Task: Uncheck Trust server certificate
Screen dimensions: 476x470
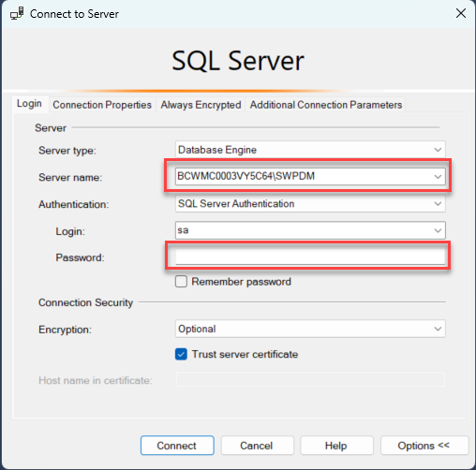Action: pyautogui.click(x=181, y=354)
